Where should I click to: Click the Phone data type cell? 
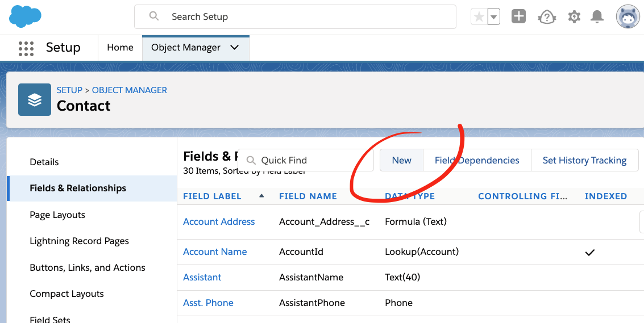[399, 303]
